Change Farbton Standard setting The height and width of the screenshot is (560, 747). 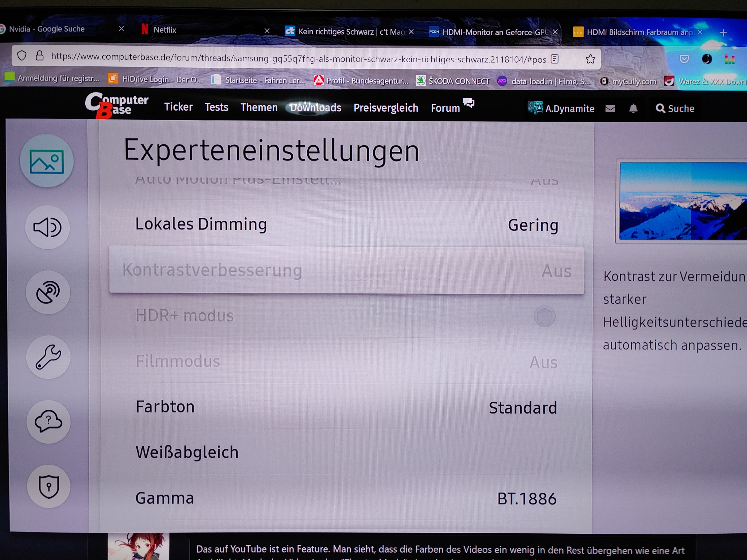[x=346, y=407]
